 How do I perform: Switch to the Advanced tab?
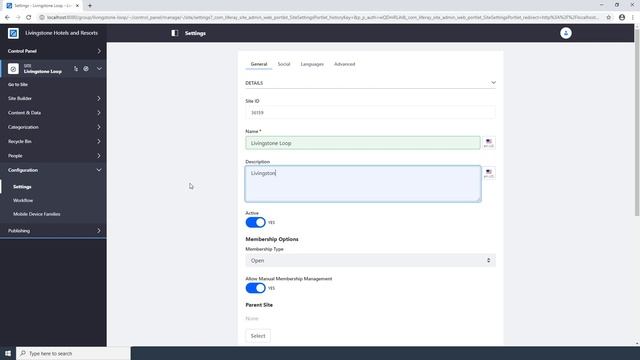click(344, 64)
